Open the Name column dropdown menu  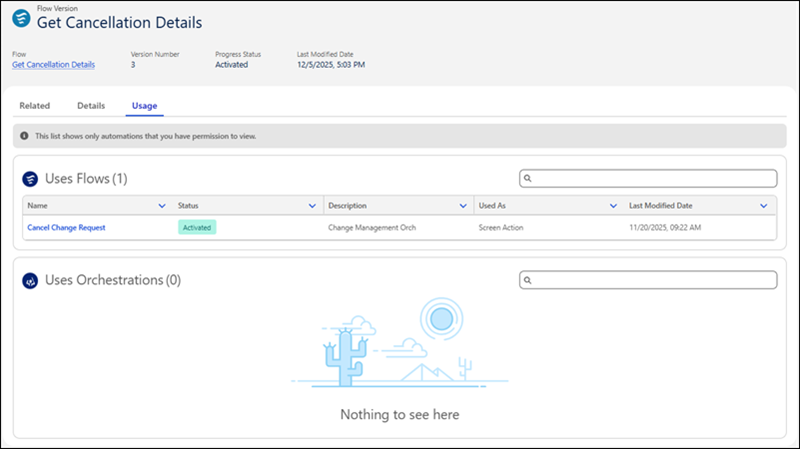click(162, 206)
